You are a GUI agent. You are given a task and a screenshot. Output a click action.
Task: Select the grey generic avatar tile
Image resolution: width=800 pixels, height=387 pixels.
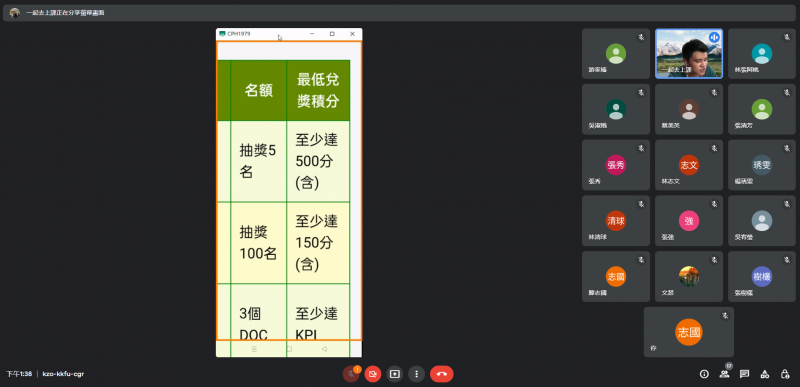click(762, 221)
